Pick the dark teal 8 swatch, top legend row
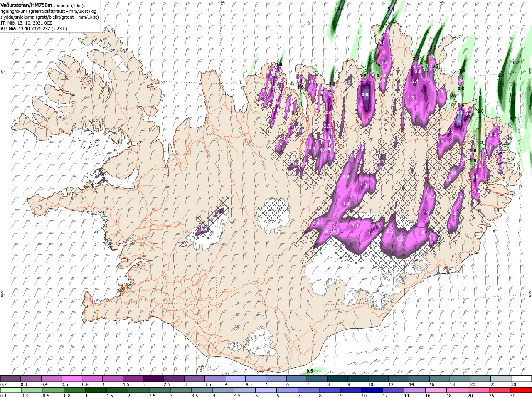Image resolution: width=532 pixels, height=399 pixels. pos(337,379)
